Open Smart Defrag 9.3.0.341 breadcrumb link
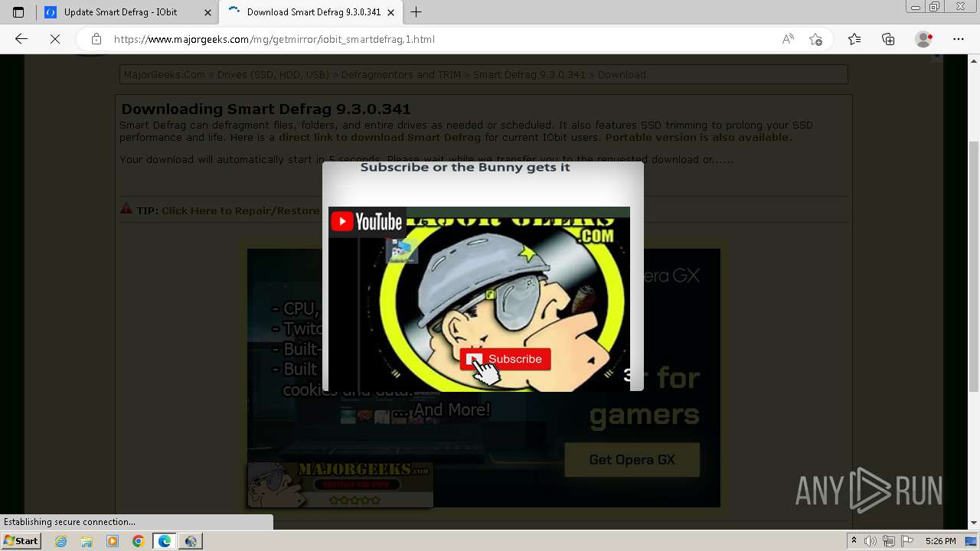Viewport: 980px width, 551px height. pos(529,75)
